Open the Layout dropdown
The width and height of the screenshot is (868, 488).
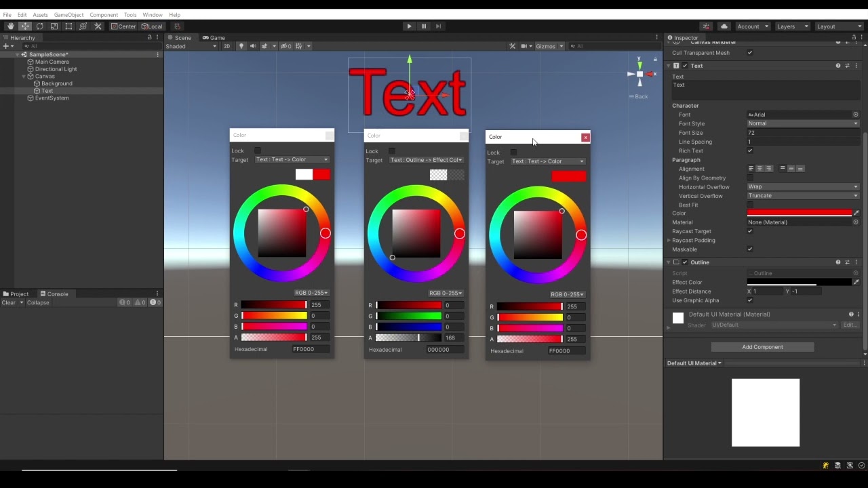coord(838,26)
